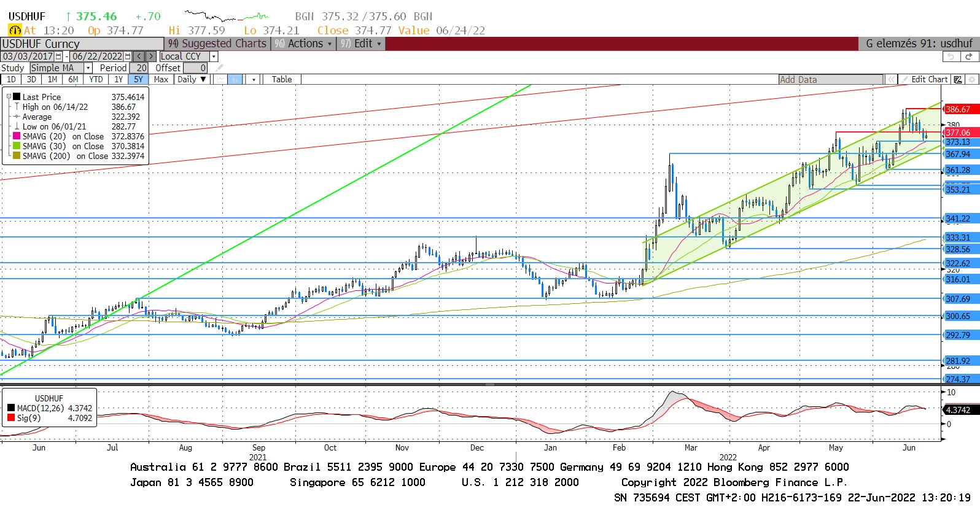The width and height of the screenshot is (980, 518).
Task: Click the High marker icon in legend
Action: click(17, 107)
